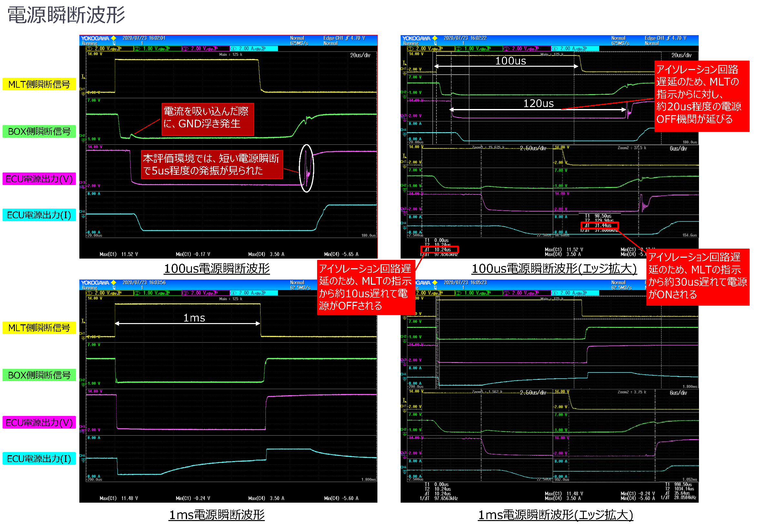
Task: Click the Min(C1) -0.17 V reading in 16:02:01 capture
Action: (x=193, y=254)
